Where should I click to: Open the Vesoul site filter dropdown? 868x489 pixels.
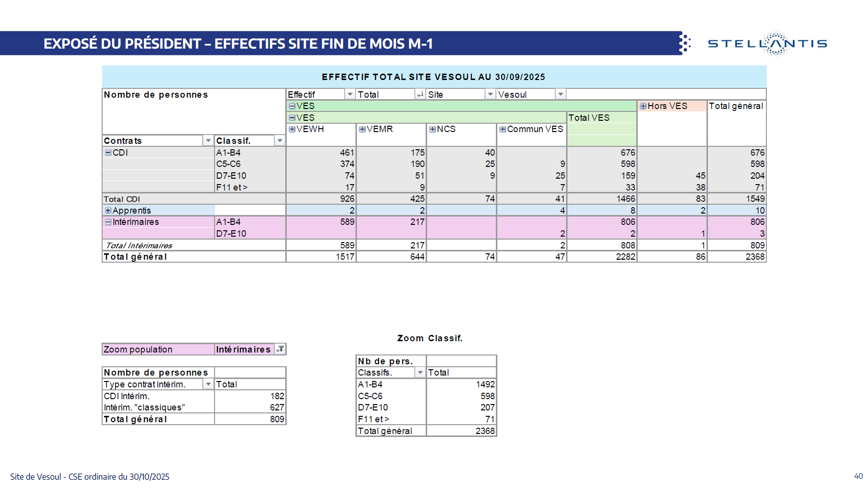560,94
